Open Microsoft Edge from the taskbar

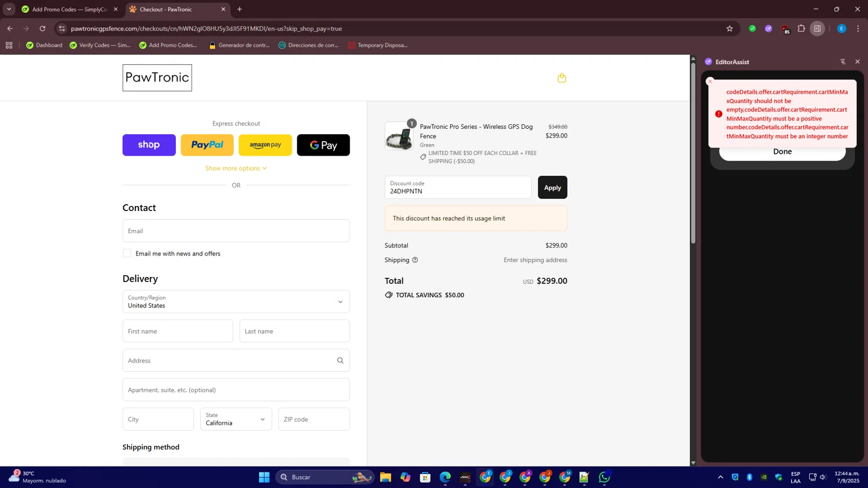pos(445,477)
